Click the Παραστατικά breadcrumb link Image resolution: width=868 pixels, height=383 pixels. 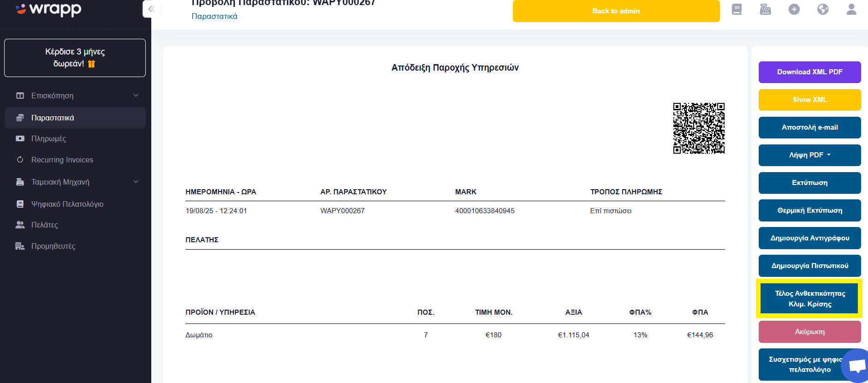(214, 16)
